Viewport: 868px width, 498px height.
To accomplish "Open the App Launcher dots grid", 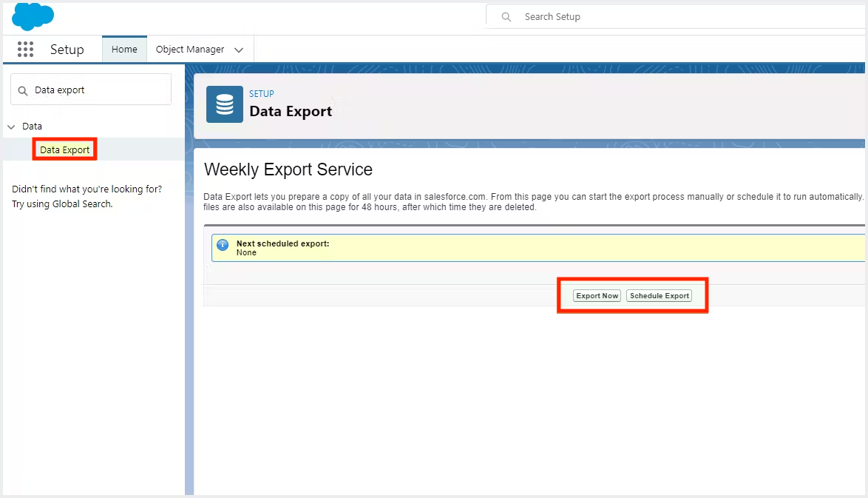I will [x=25, y=50].
